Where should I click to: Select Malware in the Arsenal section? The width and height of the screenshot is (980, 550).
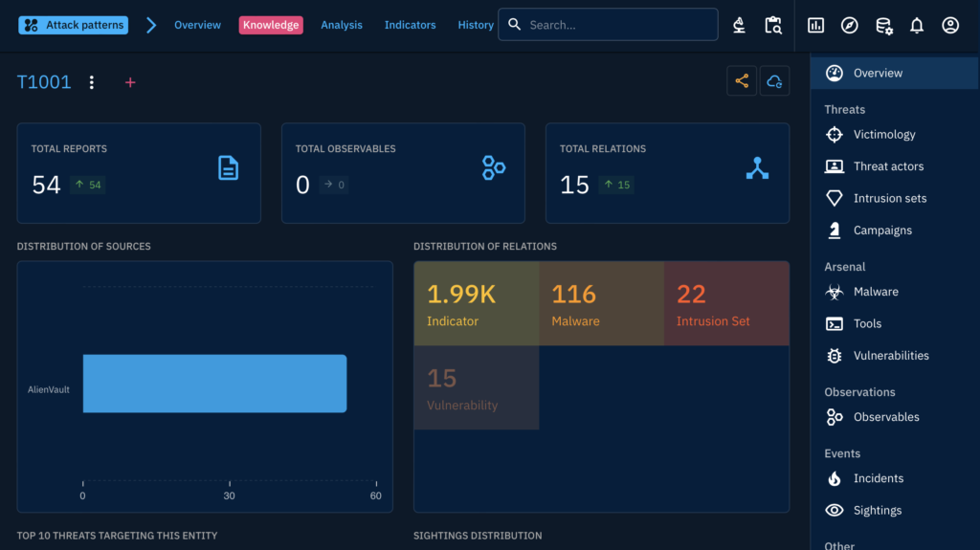[876, 292]
